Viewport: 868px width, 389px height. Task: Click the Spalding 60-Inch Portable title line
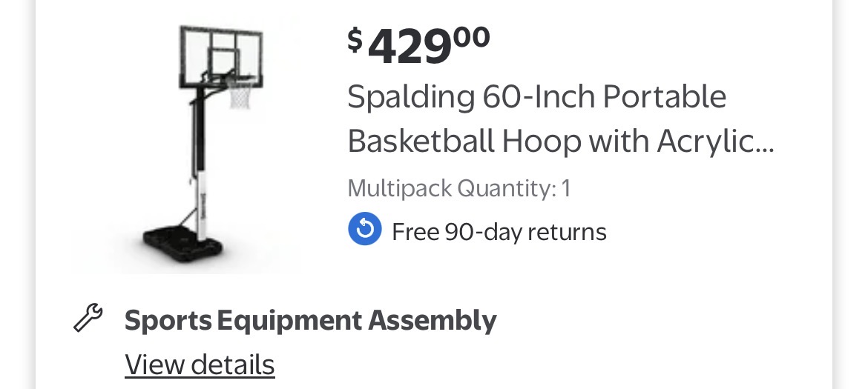coord(536,97)
